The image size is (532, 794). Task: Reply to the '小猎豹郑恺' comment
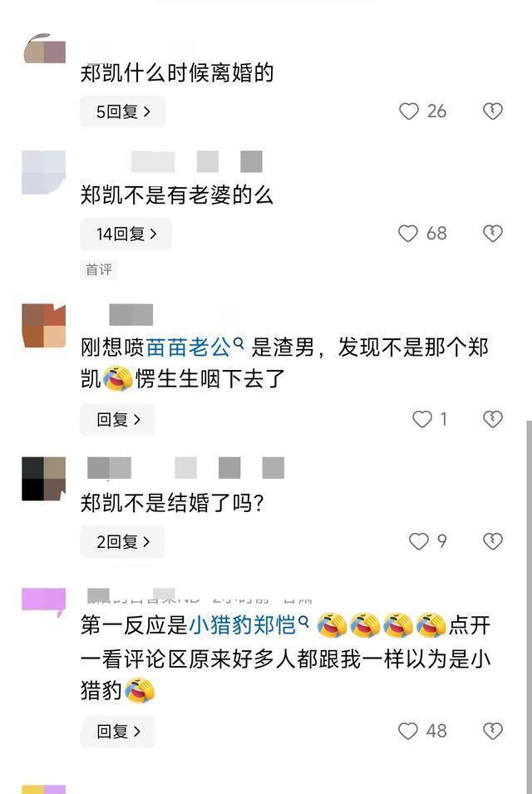(117, 731)
